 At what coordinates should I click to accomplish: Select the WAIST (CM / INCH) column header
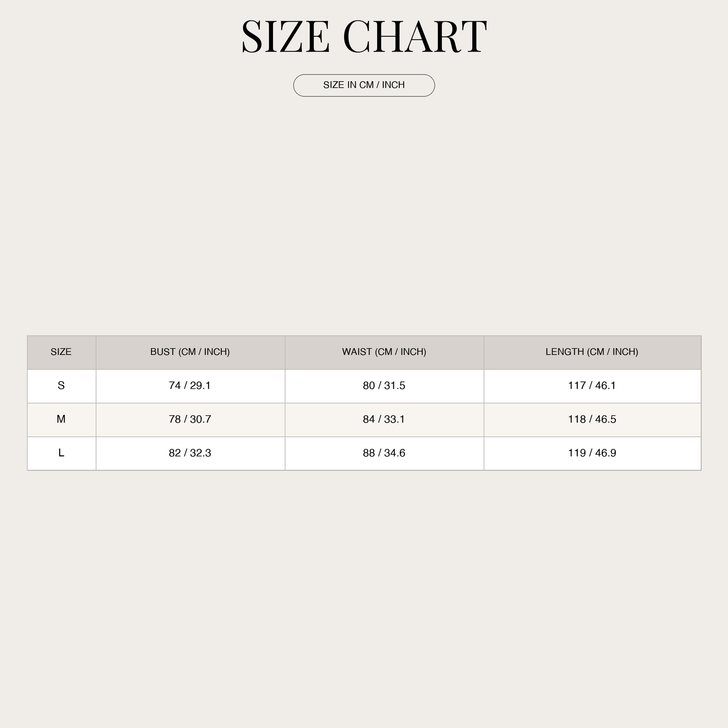(384, 352)
